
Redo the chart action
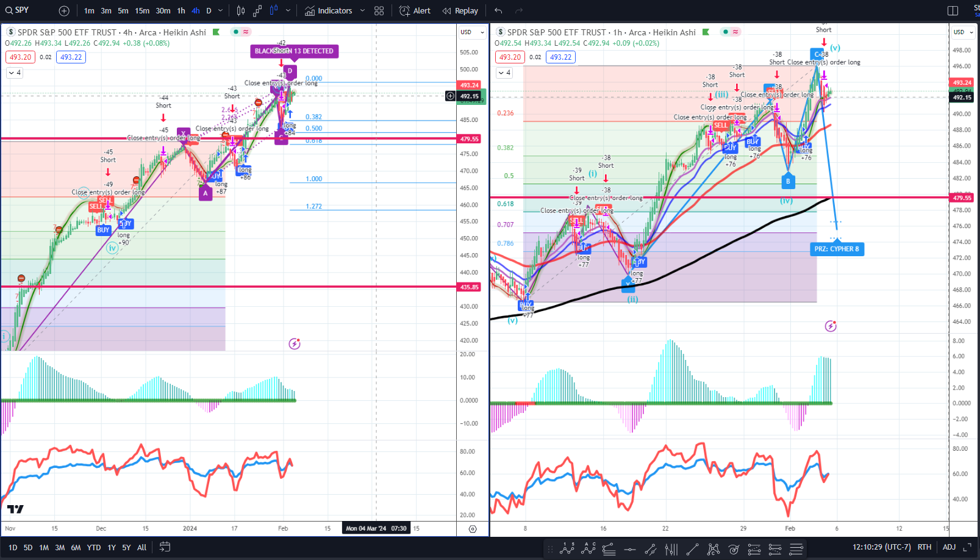[519, 11]
